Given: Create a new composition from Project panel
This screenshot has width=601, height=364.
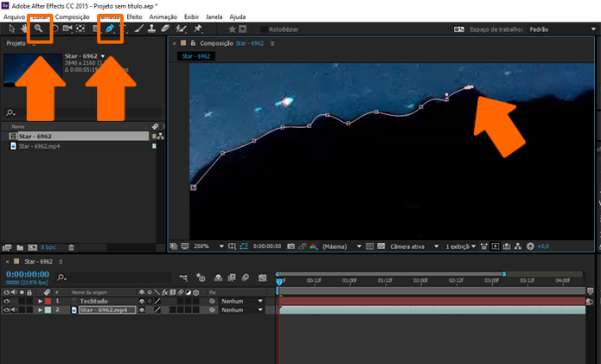Looking at the screenshot, I should coord(33,247).
